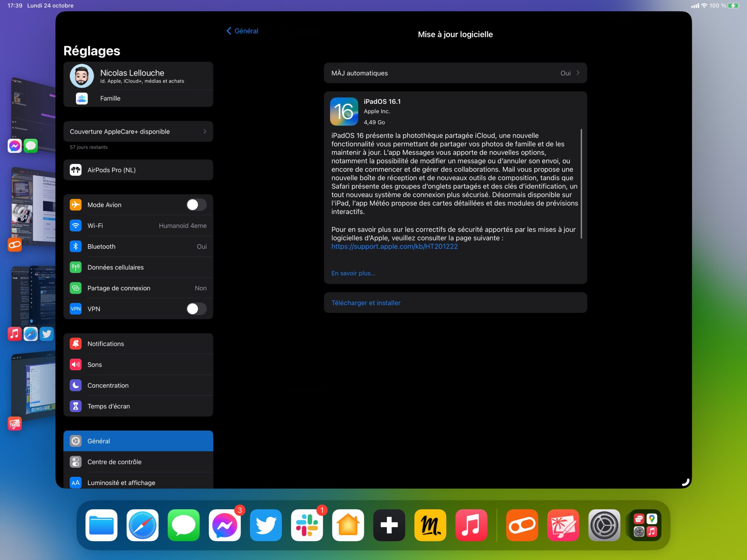Image resolution: width=747 pixels, height=560 pixels.
Task: Tap the Stage Manager green Messages icon
Action: click(x=31, y=146)
